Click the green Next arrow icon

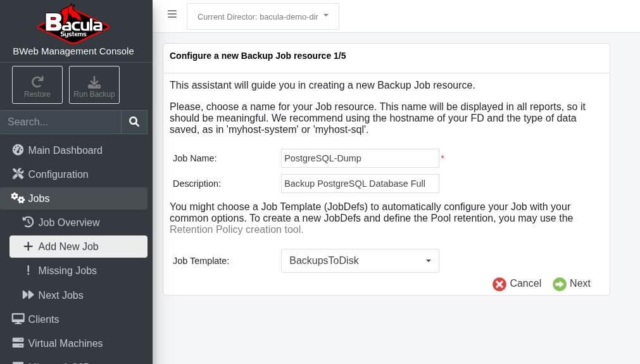(560, 284)
